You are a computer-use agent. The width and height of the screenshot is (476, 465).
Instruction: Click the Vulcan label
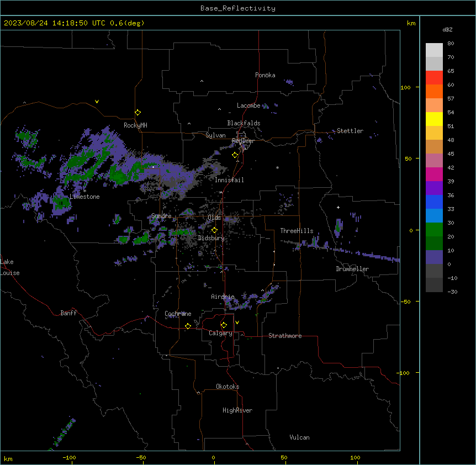click(300, 437)
